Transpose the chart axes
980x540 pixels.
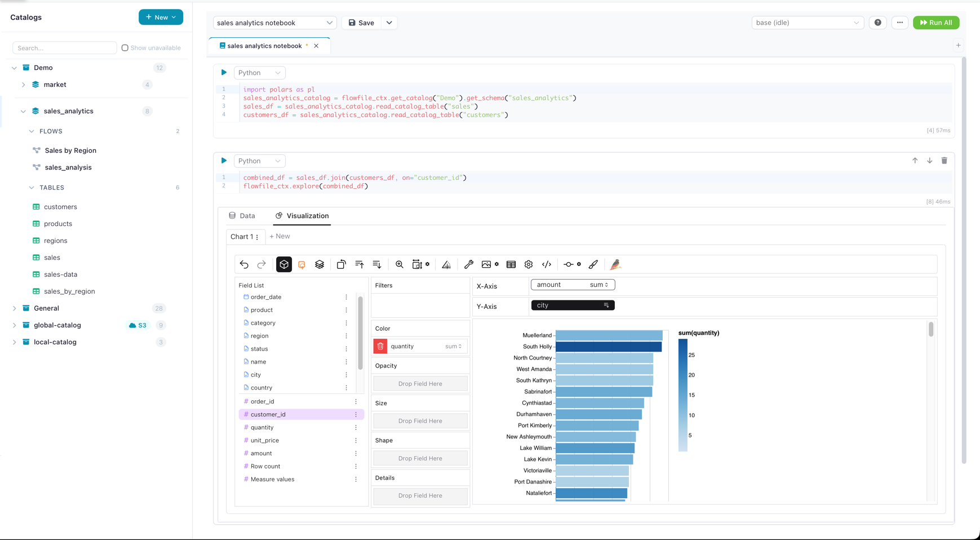342,264
